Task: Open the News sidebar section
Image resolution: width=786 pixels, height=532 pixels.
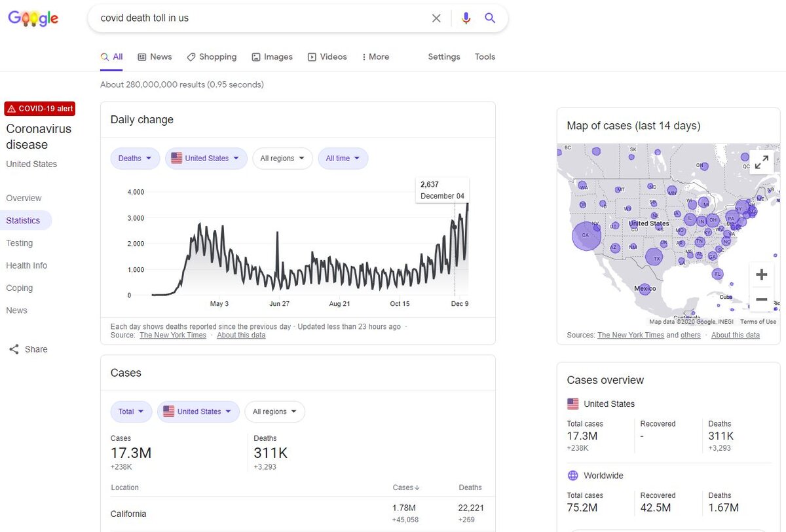Action: click(17, 311)
